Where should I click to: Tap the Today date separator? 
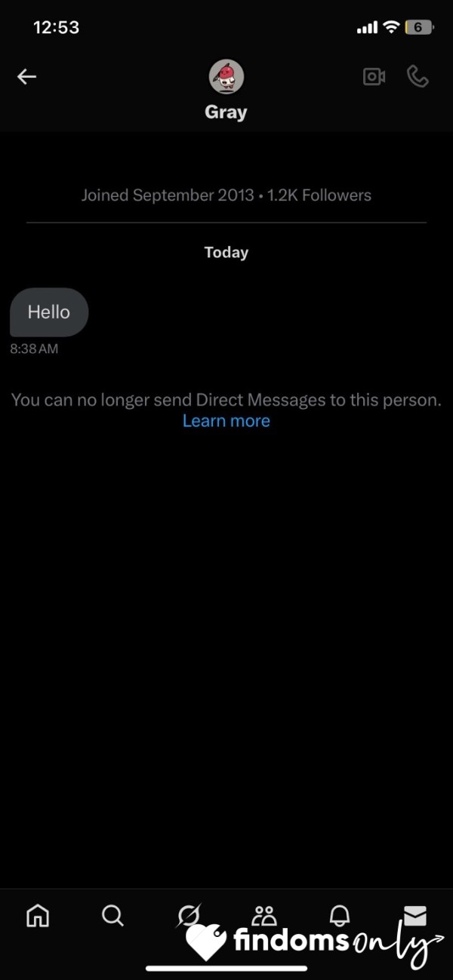pos(226,253)
